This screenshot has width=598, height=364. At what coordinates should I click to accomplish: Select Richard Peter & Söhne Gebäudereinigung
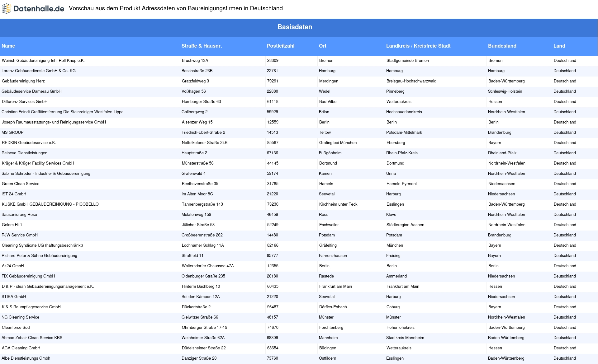click(39, 256)
